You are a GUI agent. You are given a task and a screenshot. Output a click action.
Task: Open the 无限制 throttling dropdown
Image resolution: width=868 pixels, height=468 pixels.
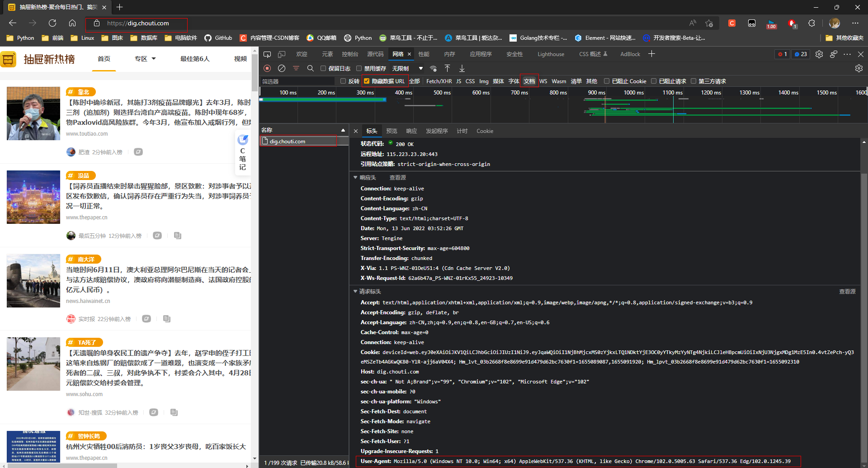(407, 68)
